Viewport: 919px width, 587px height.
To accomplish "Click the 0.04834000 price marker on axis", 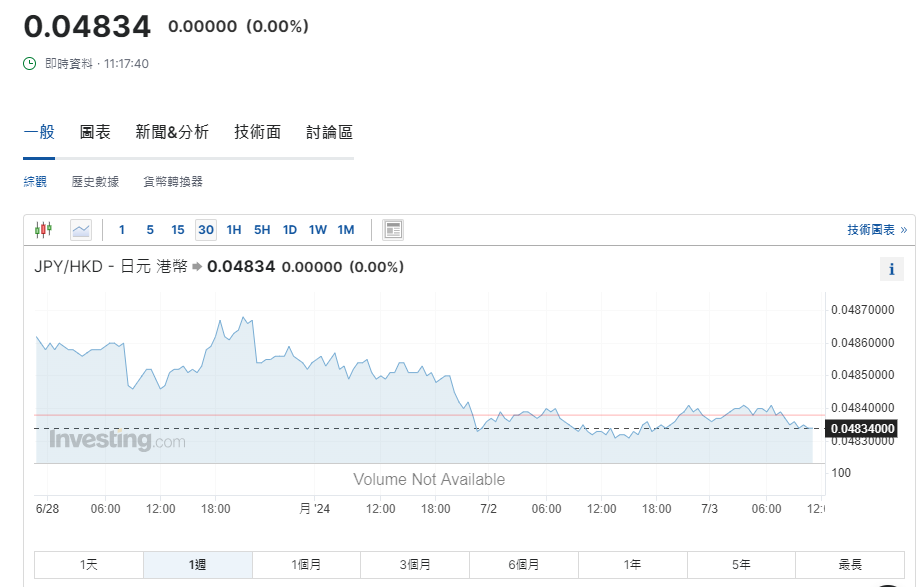I will pyautogui.click(x=862, y=429).
